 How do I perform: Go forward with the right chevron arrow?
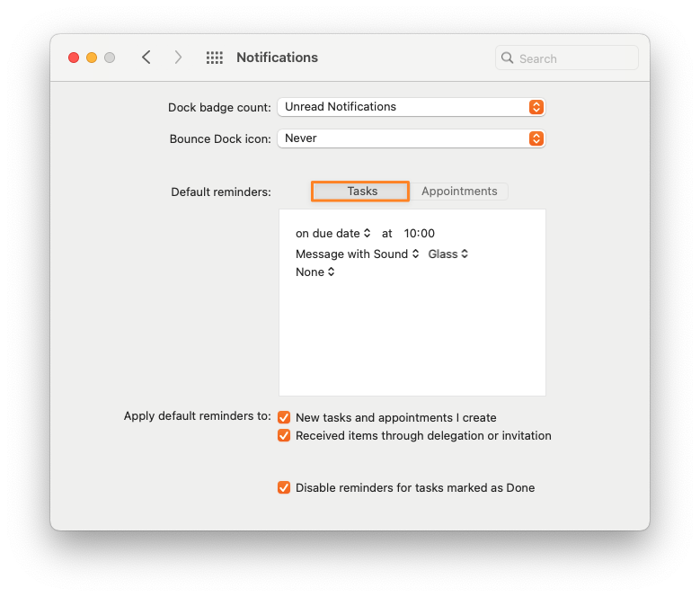[x=178, y=58]
